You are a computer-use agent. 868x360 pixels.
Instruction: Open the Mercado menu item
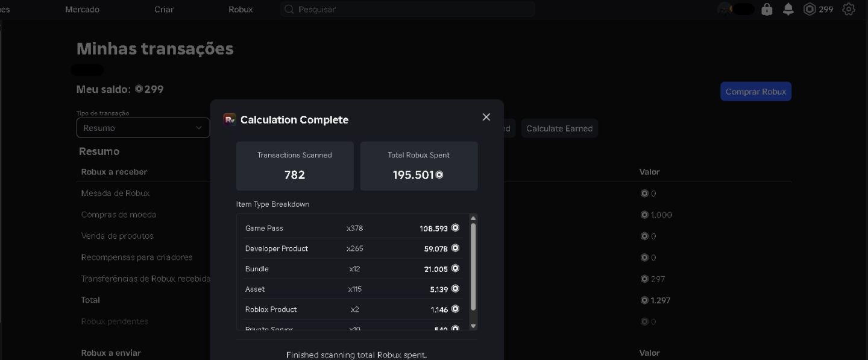[82, 9]
